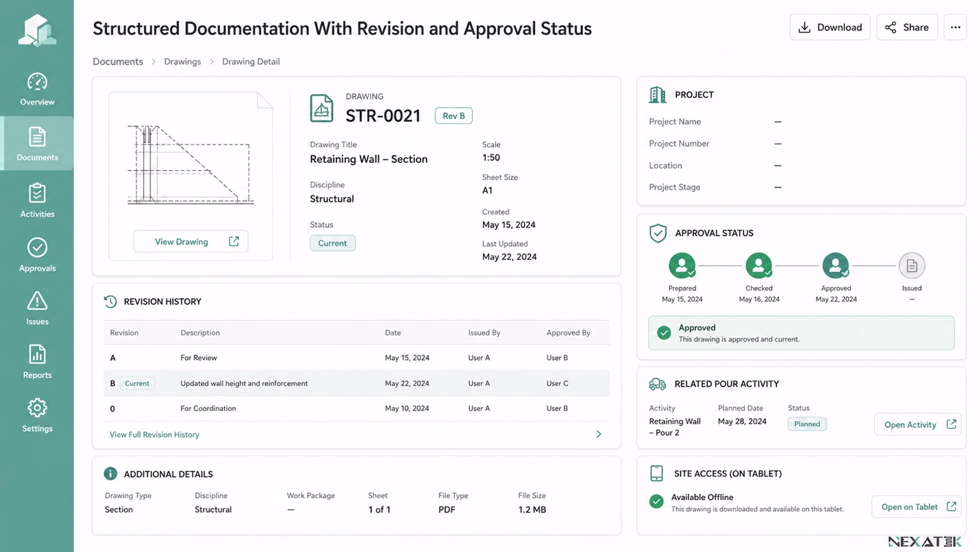Click the Current status badge under Status
The image size is (980, 552).
(x=332, y=243)
